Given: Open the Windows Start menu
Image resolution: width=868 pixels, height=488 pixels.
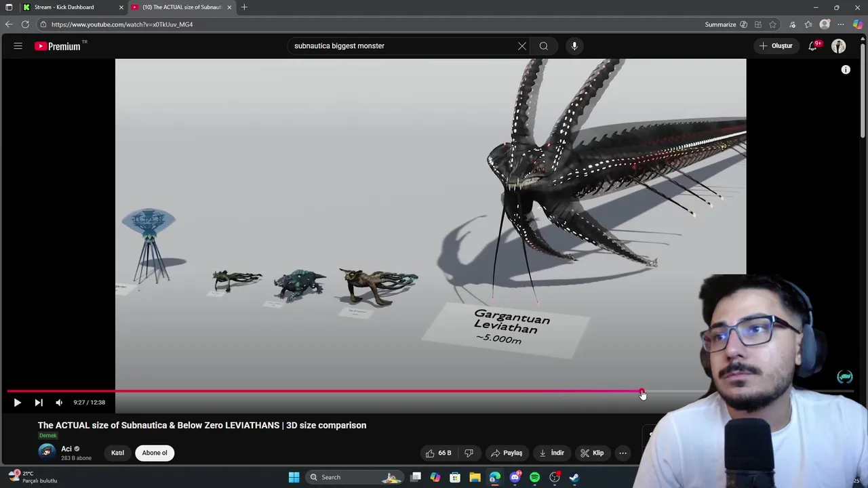Looking at the screenshot, I should (x=294, y=477).
